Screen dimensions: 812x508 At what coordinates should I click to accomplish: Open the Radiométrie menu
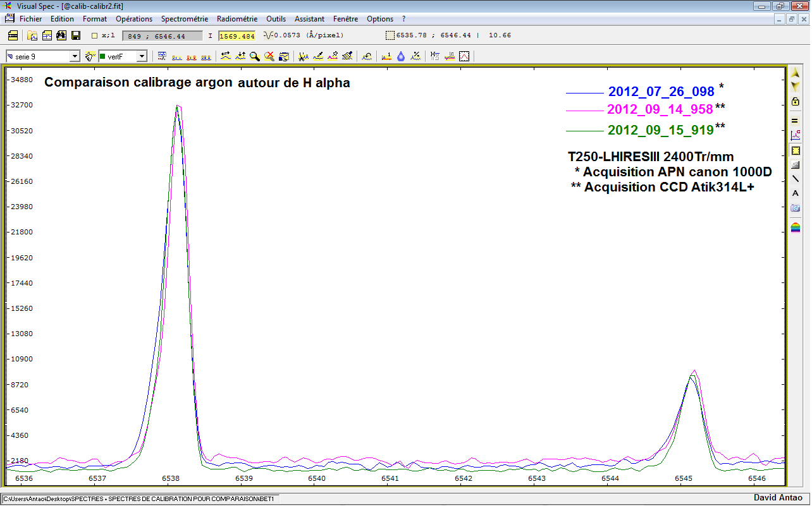237,19
